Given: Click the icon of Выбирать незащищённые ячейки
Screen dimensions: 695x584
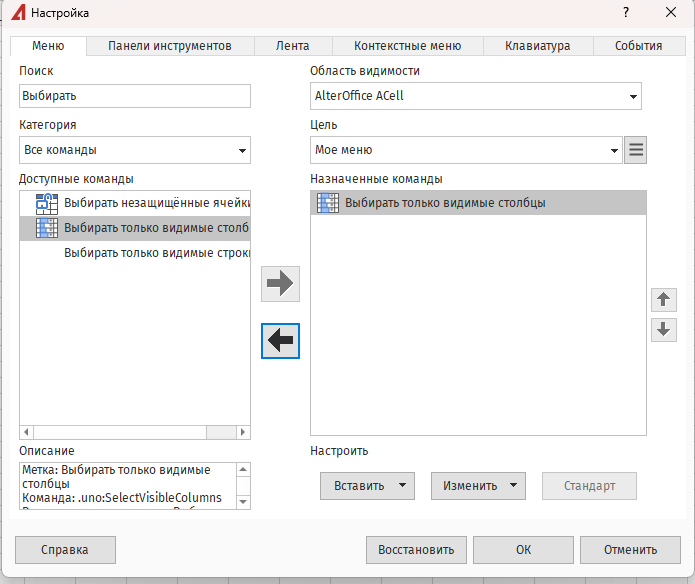Looking at the screenshot, I should click(x=46, y=203).
